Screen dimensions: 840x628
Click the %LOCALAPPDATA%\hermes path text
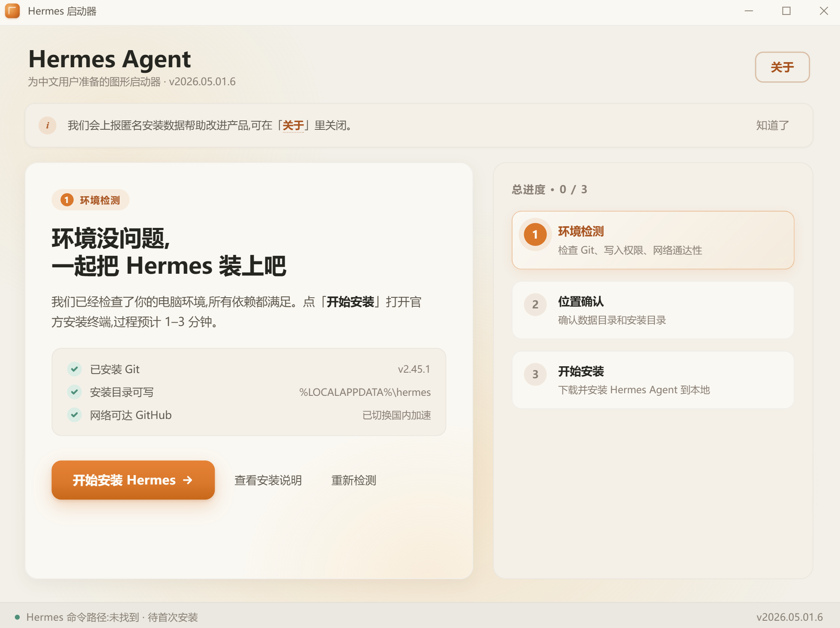coord(365,392)
